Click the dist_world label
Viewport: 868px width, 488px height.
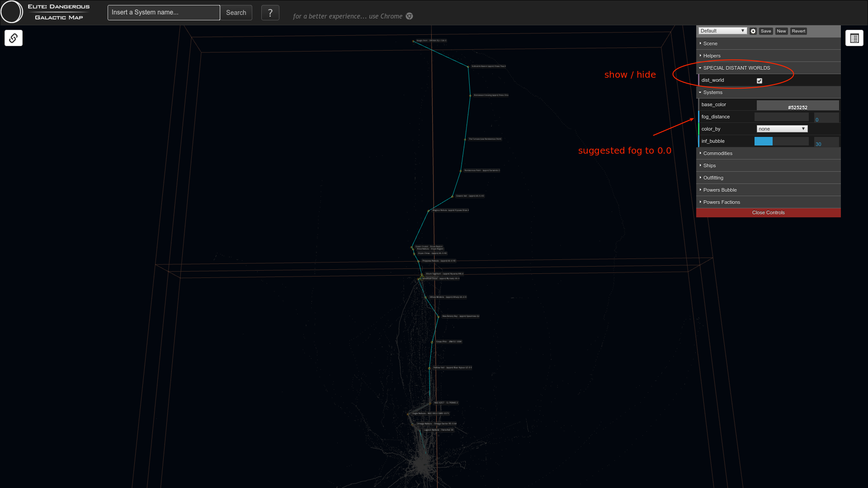713,80
